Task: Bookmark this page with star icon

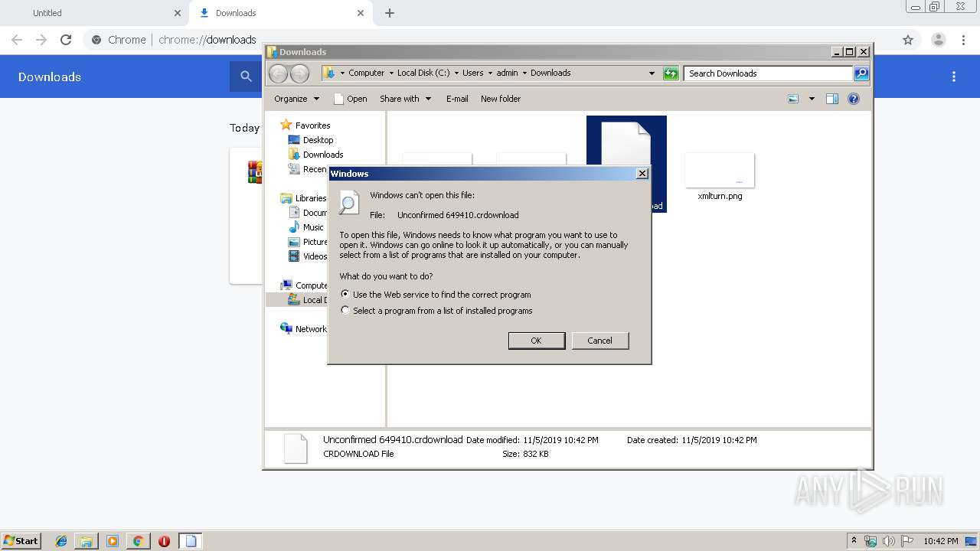Action: click(x=908, y=40)
